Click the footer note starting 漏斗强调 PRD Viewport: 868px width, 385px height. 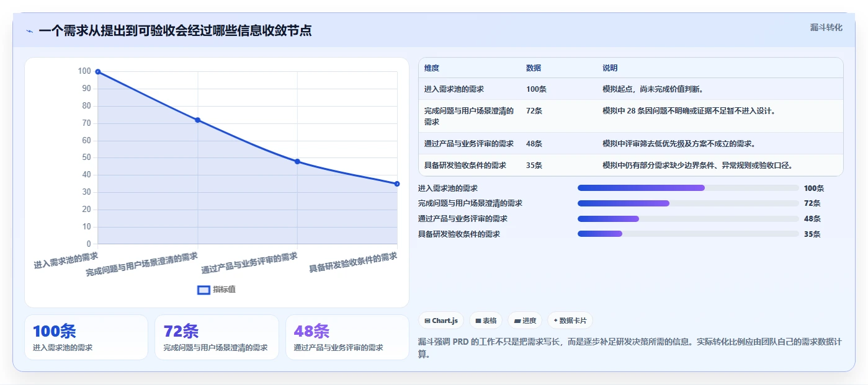tap(631, 348)
